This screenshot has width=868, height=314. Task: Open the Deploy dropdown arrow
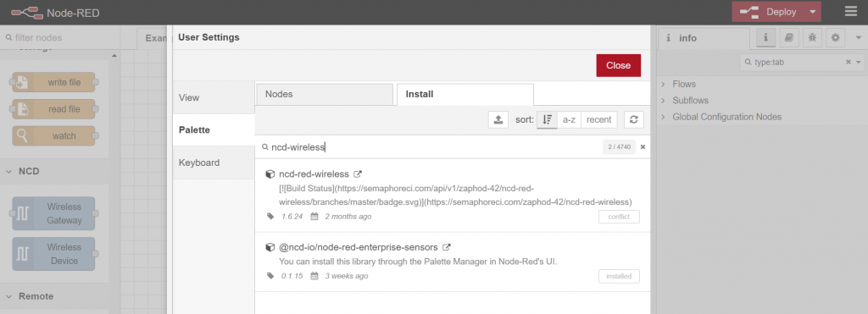(x=813, y=12)
